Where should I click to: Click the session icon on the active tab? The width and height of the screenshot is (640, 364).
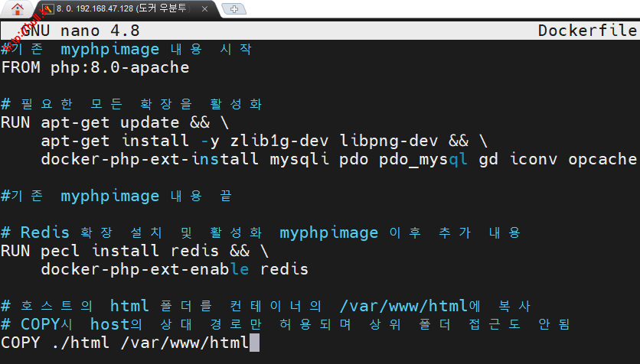47,9
